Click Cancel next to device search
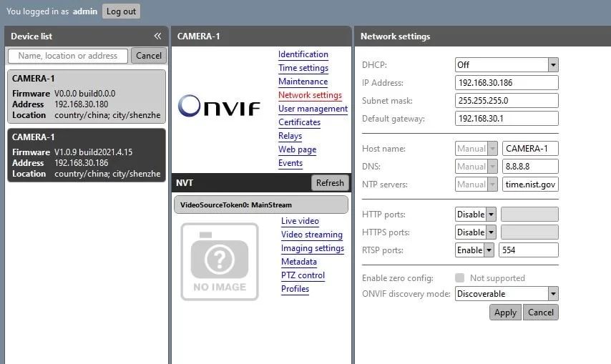The width and height of the screenshot is (611, 364). (x=149, y=56)
